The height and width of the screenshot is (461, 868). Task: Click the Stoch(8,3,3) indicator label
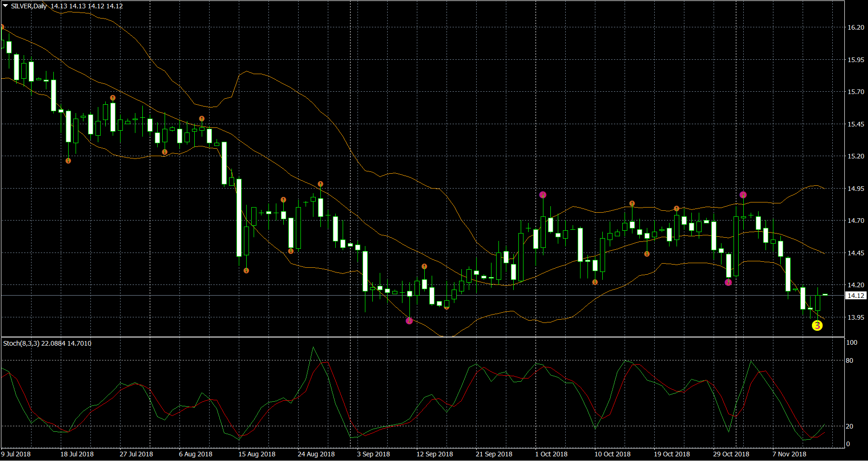pyautogui.click(x=47, y=343)
